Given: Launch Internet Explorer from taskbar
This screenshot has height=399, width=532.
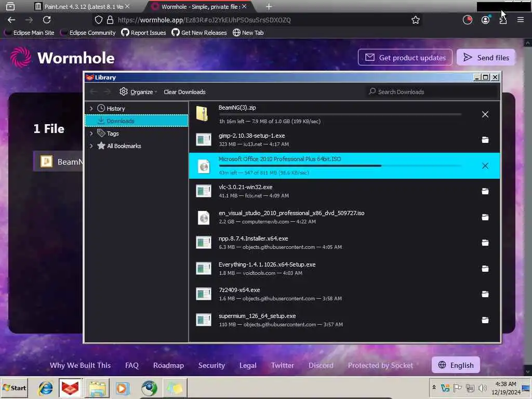Looking at the screenshot, I should pos(46,388).
